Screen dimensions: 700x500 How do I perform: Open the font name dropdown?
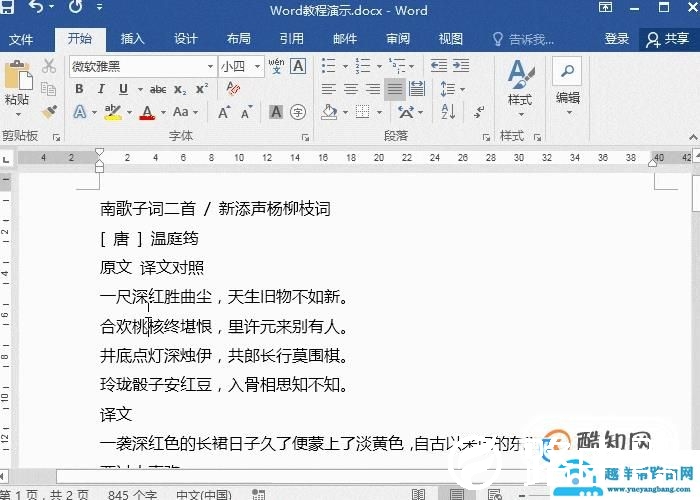[210, 67]
